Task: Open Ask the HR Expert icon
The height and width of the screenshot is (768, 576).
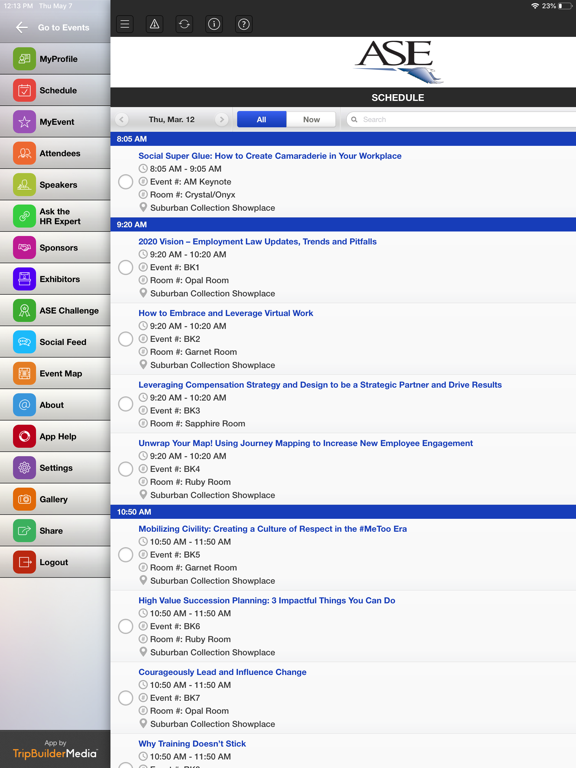Action: [x=24, y=216]
